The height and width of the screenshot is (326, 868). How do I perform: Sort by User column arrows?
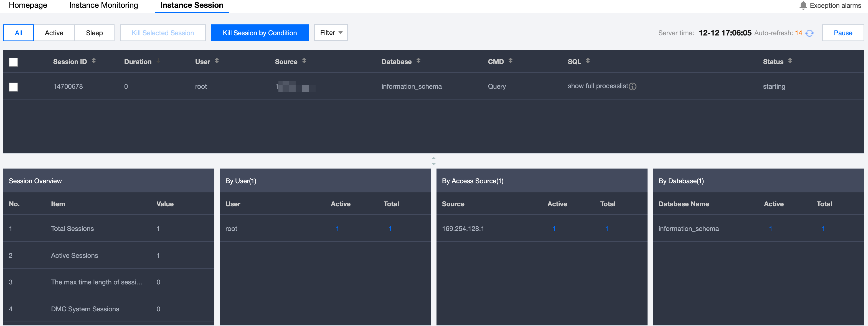click(x=217, y=61)
